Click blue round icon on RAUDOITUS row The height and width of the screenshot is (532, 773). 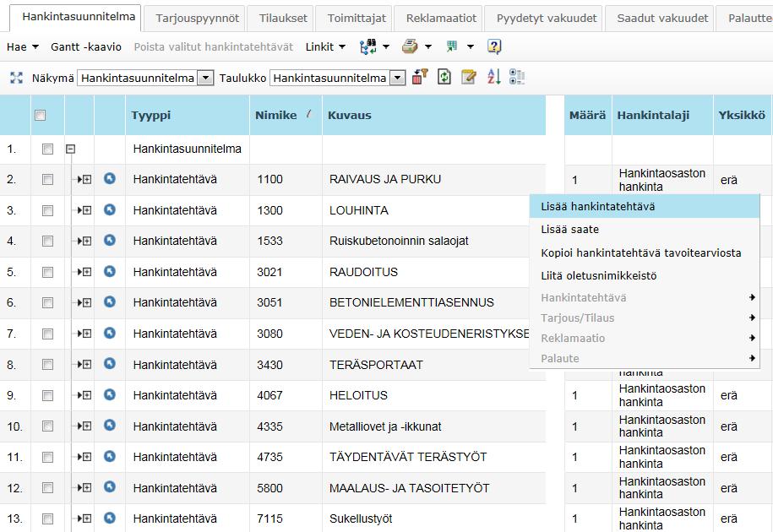[110, 271]
